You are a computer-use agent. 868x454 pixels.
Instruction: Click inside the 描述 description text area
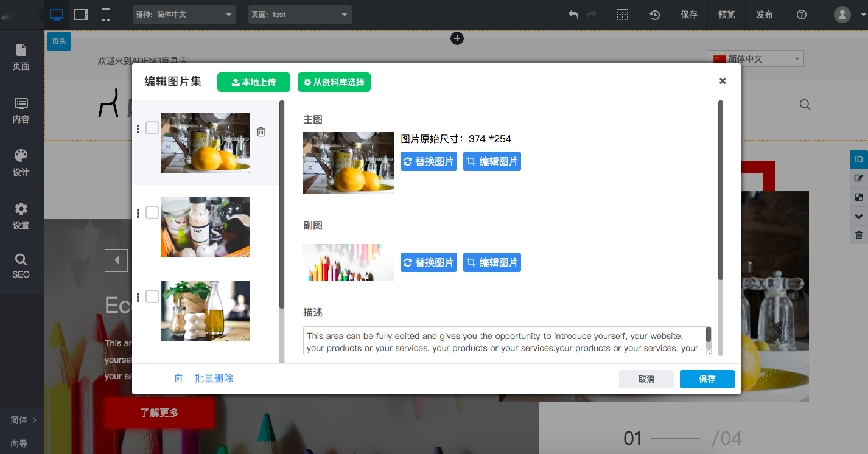(x=503, y=341)
